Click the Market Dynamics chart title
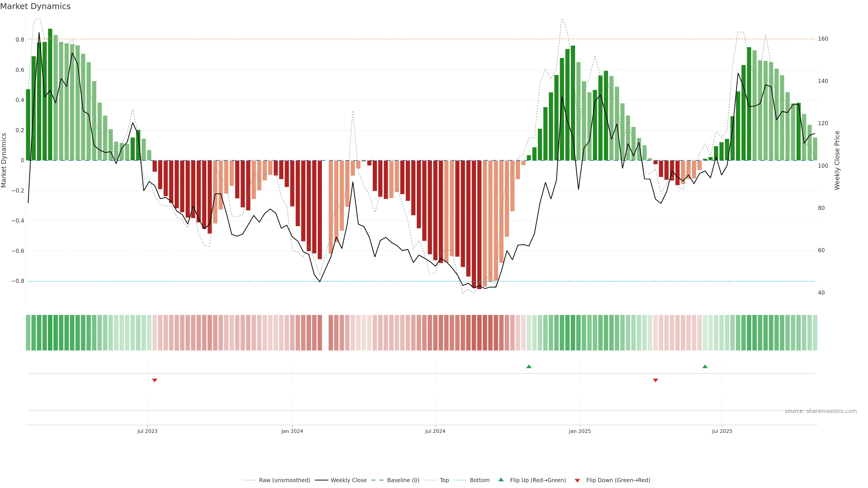868x488 pixels. click(35, 6)
